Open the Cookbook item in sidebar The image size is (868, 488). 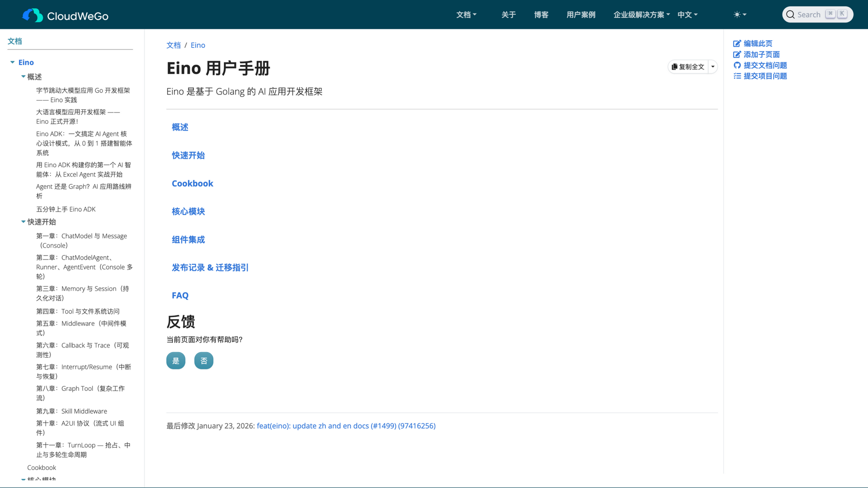click(x=42, y=468)
